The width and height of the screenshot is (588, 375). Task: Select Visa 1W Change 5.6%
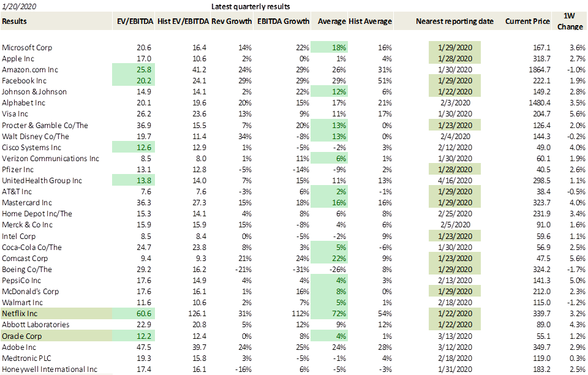(x=578, y=113)
